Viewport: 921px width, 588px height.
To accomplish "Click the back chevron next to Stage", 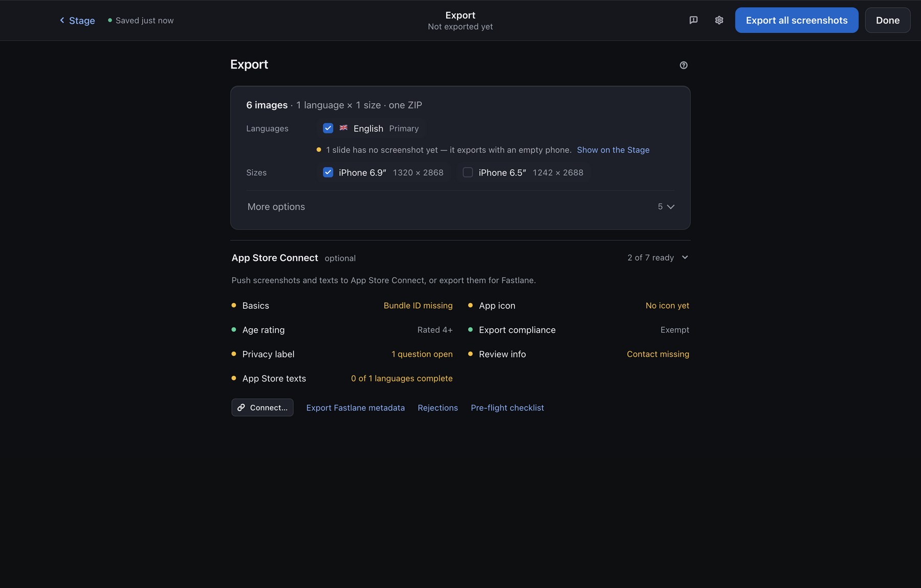I will tap(62, 20).
